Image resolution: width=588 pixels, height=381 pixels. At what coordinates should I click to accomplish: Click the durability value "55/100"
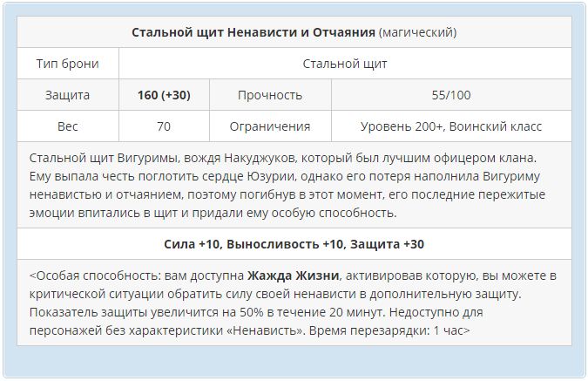tap(450, 95)
